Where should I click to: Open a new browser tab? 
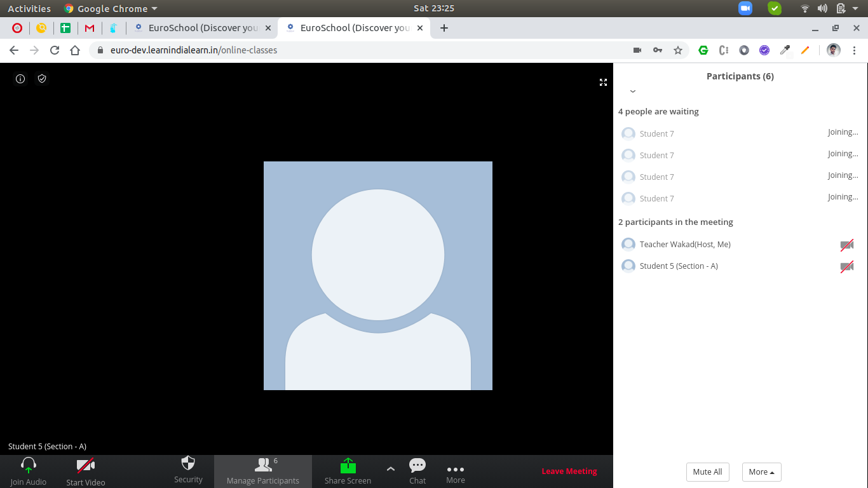pos(444,28)
